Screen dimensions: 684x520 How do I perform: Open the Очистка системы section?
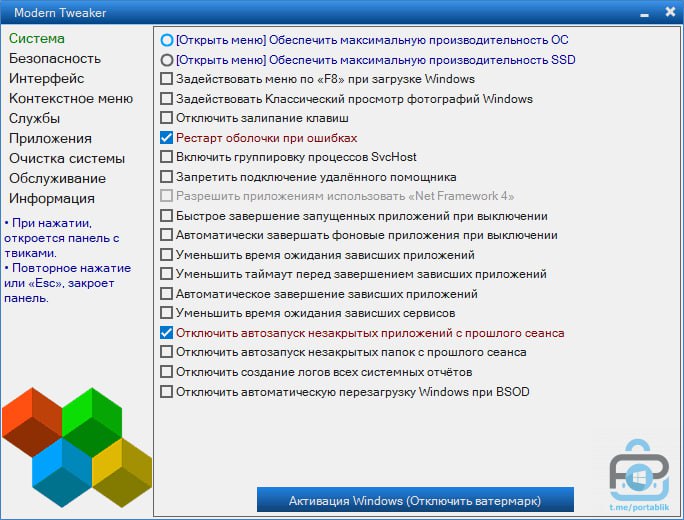click(x=67, y=159)
